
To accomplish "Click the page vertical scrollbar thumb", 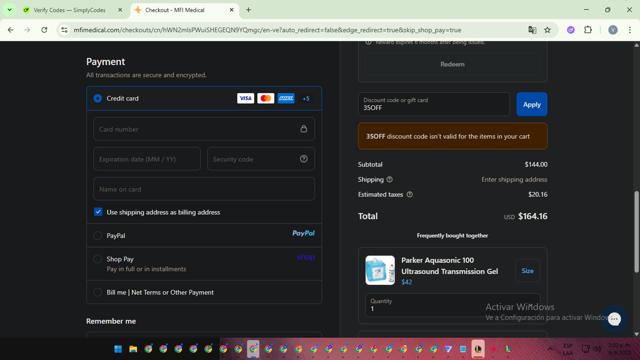I will 636,231.
